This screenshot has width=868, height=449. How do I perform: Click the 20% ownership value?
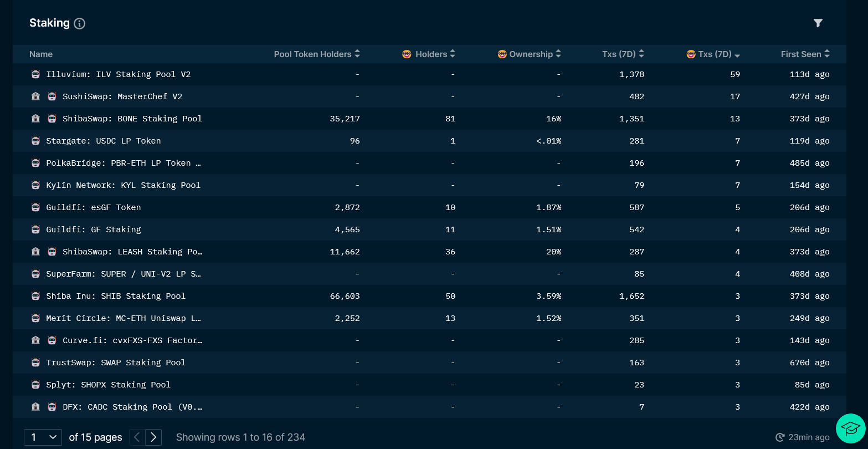(554, 252)
